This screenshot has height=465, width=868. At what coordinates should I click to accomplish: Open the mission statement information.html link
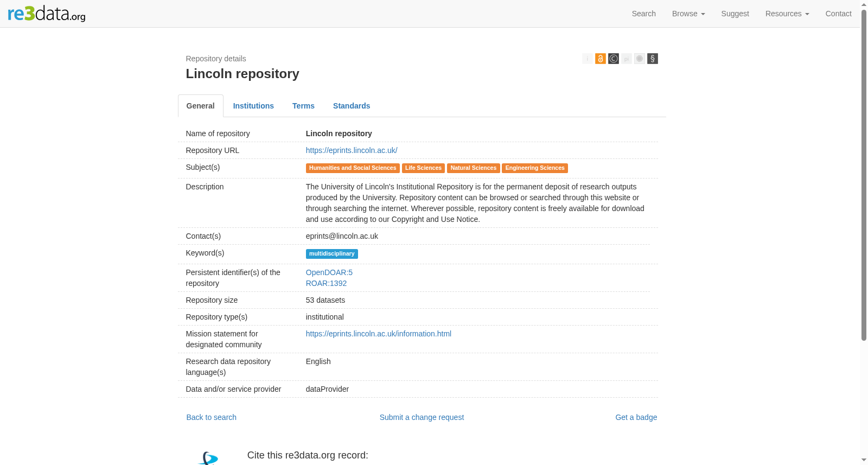379,334
